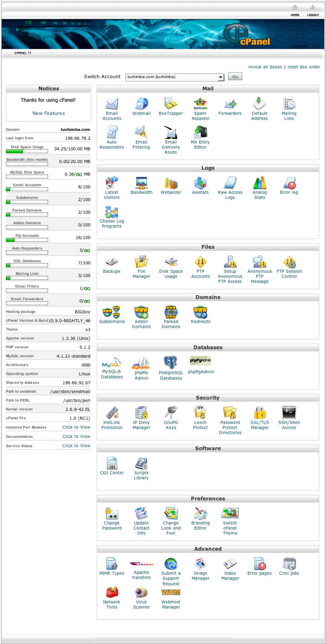The height and width of the screenshot is (644, 326).
Task: Collapse the Security section header
Action: pyautogui.click(x=208, y=397)
